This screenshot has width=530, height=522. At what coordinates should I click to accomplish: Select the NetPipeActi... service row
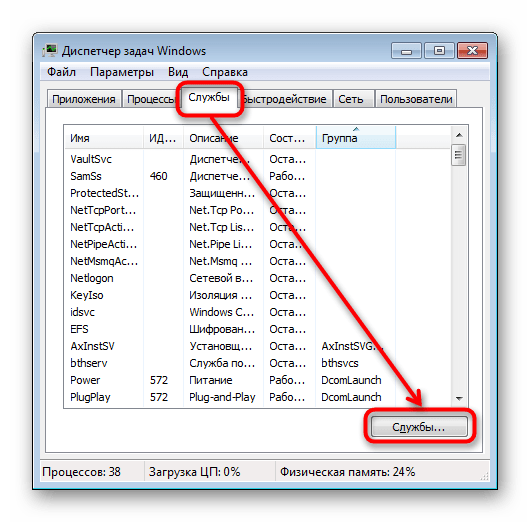tap(230, 244)
